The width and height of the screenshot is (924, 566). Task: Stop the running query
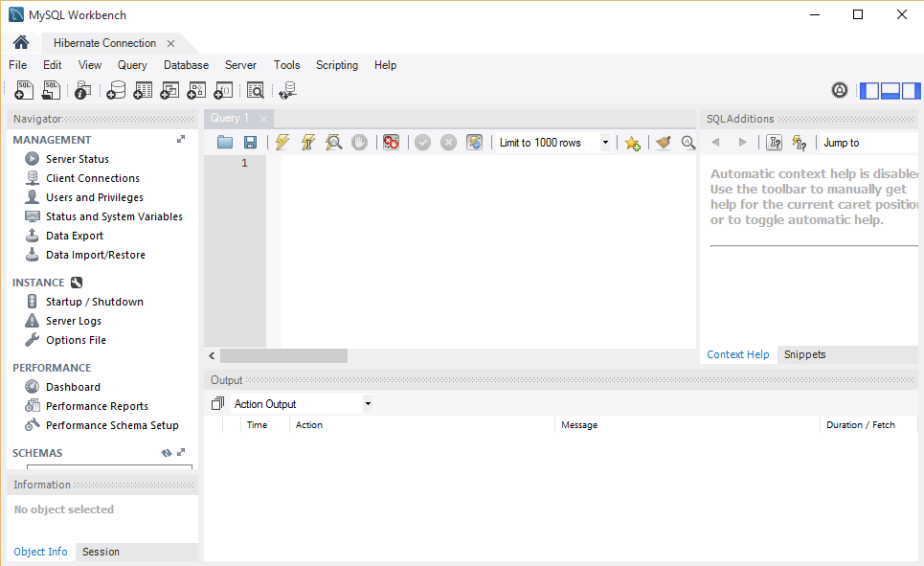click(358, 142)
